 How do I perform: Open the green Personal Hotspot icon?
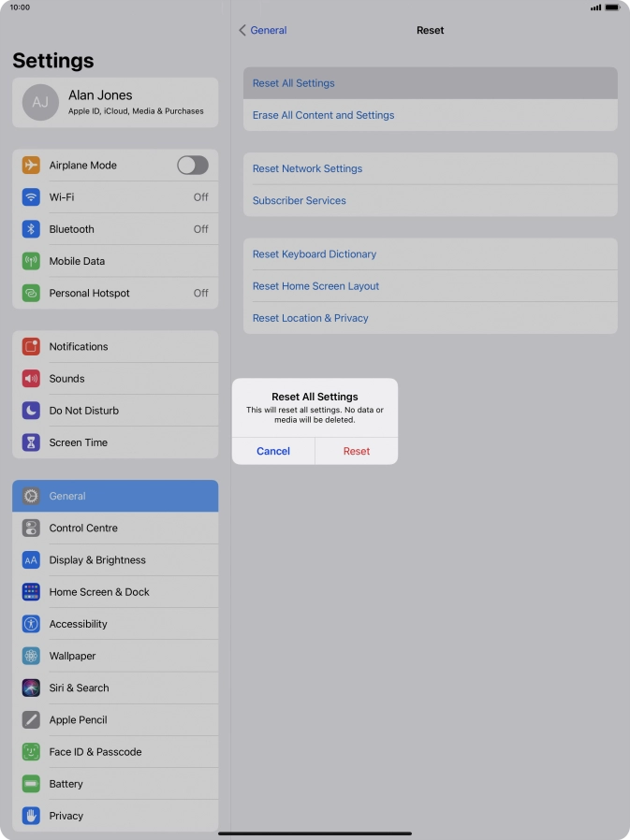[31, 293]
